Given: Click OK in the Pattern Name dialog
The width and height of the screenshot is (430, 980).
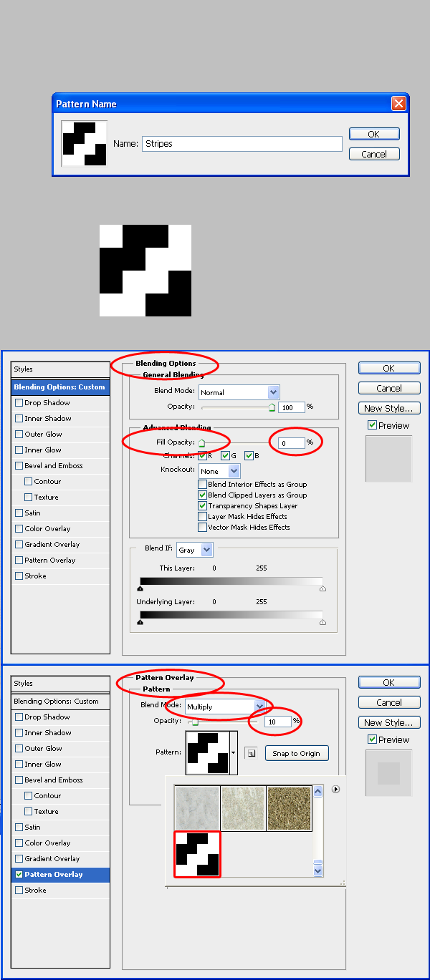Looking at the screenshot, I should coord(373,134).
